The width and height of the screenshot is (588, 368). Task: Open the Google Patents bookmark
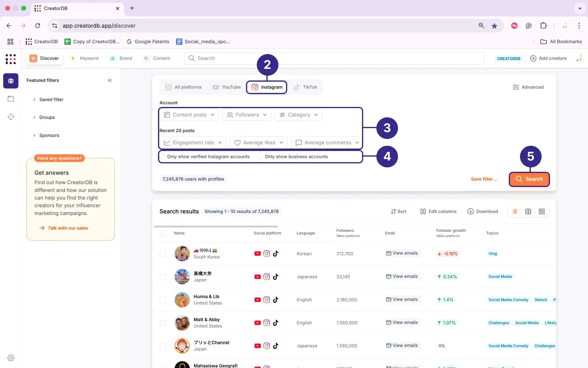148,42
